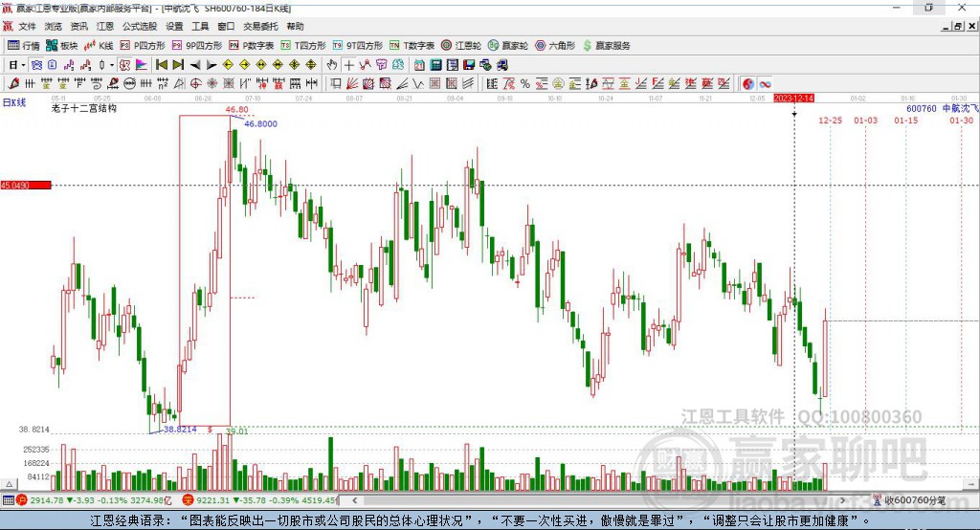Click the 老子十二宫结构 chart label
980x530 pixels.
pyautogui.click(x=84, y=108)
